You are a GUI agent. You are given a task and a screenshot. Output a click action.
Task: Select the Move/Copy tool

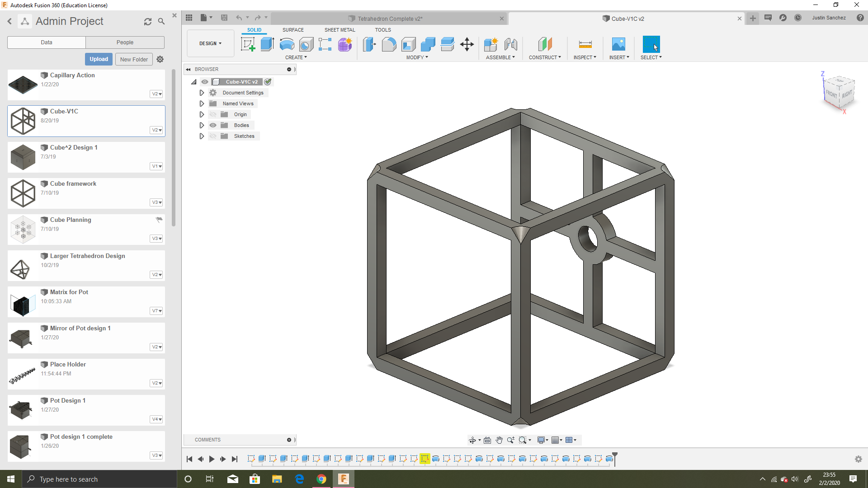coord(467,44)
